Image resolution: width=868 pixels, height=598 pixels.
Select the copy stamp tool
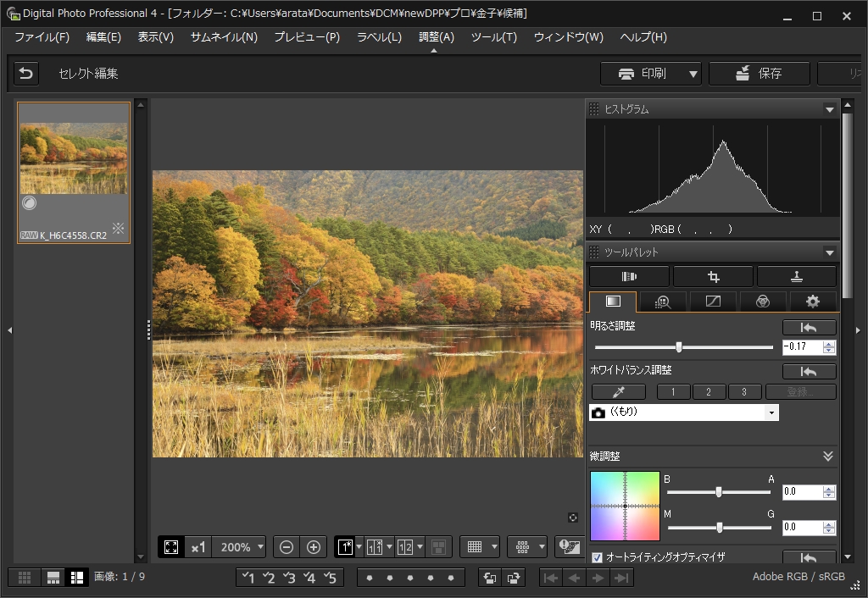click(x=795, y=275)
